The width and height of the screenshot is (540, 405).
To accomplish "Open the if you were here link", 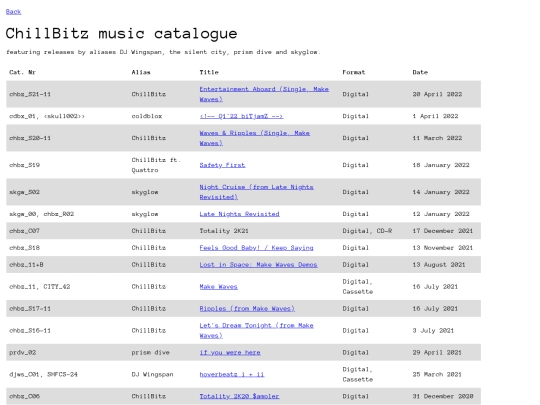I will (230, 352).
